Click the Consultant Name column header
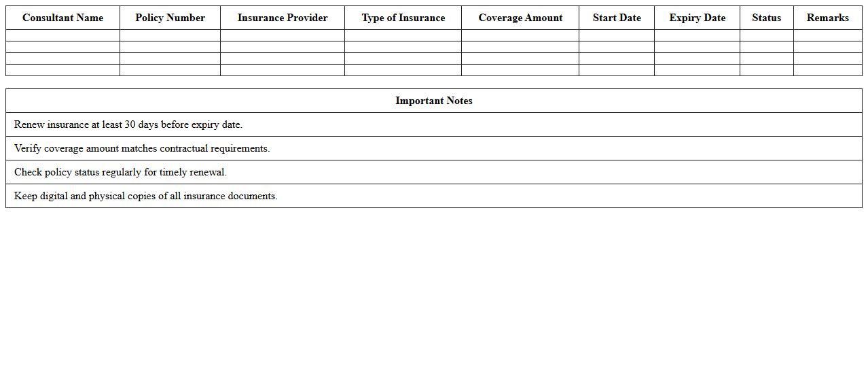This screenshot has height=374, width=868. [62, 18]
